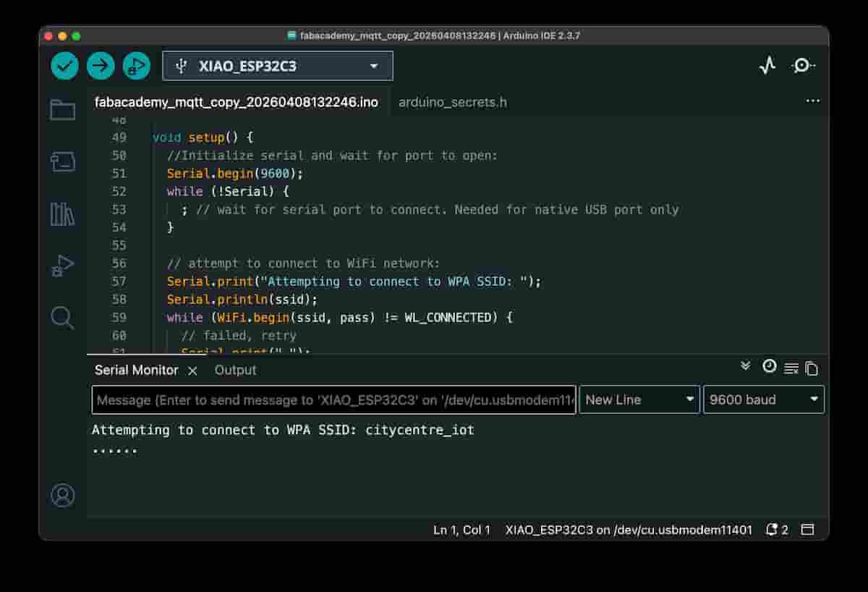868x592 pixels.
Task: Open the notifications bell showing 2
Action: [777, 530]
